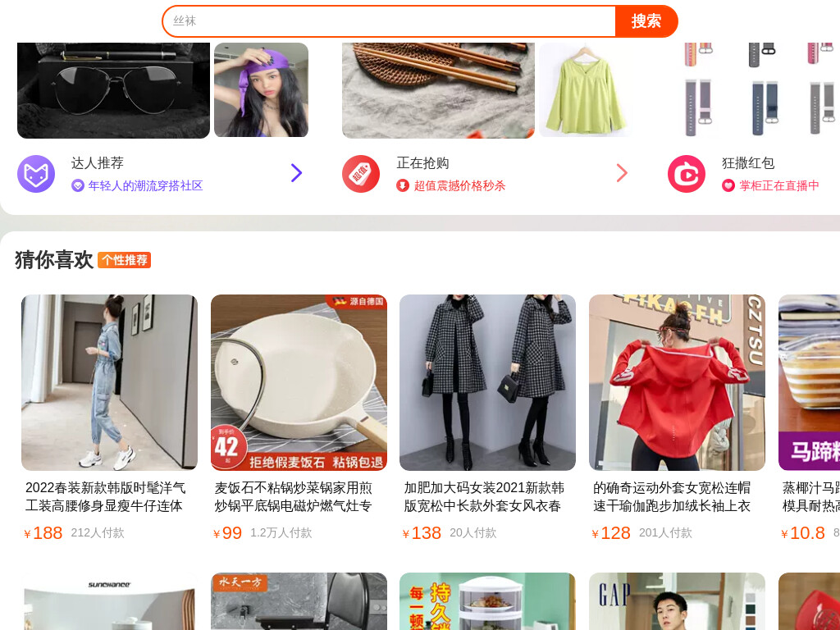Viewport: 840px width, 630px height.
Task: Expand 达人推荐 with the purple chevron arrow
Action: pyautogui.click(x=297, y=173)
